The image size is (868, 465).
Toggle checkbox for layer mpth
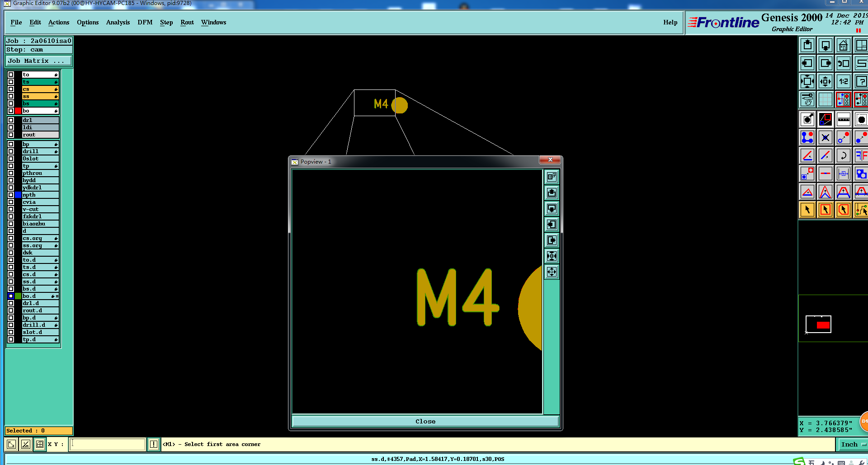click(11, 195)
